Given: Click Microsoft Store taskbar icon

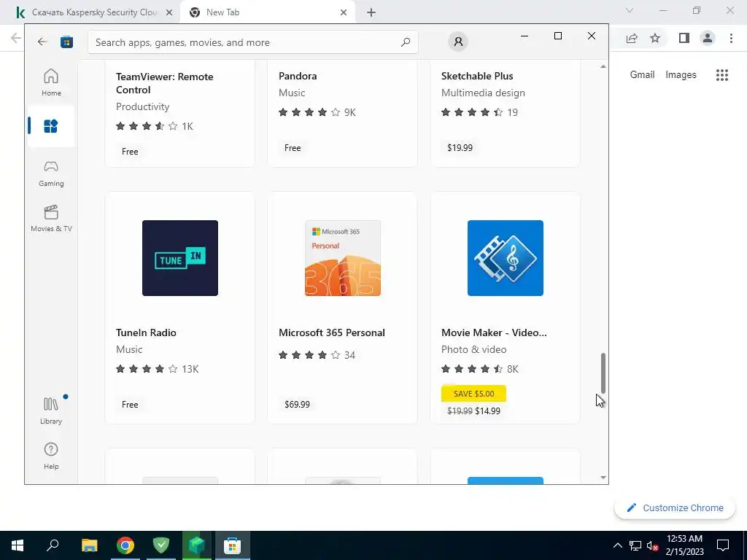Looking at the screenshot, I should (x=233, y=545).
